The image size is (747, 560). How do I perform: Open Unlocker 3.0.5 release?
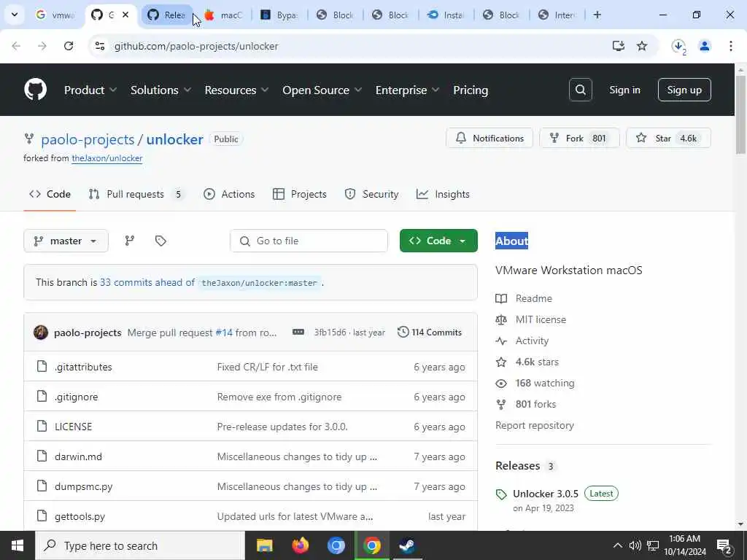pyautogui.click(x=546, y=494)
